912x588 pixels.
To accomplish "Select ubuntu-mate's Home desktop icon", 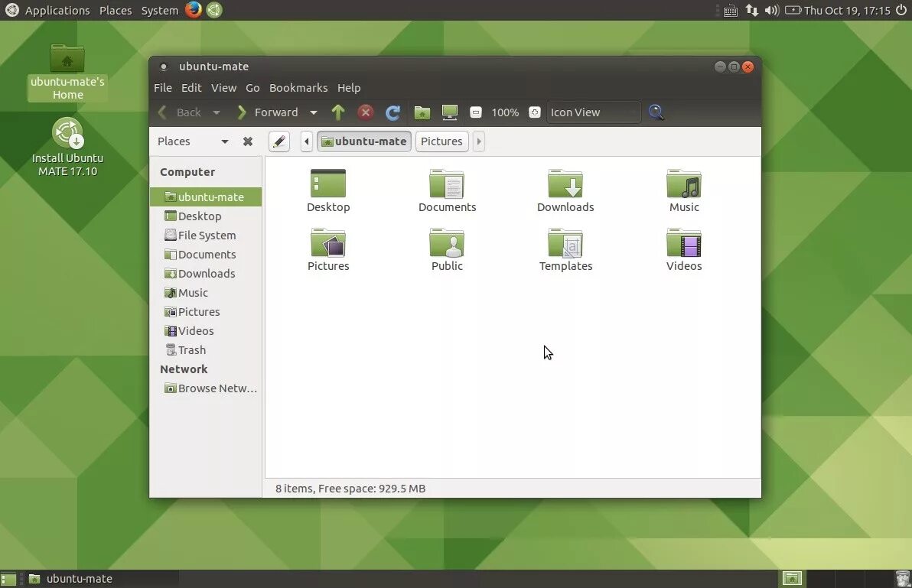I will [67, 73].
